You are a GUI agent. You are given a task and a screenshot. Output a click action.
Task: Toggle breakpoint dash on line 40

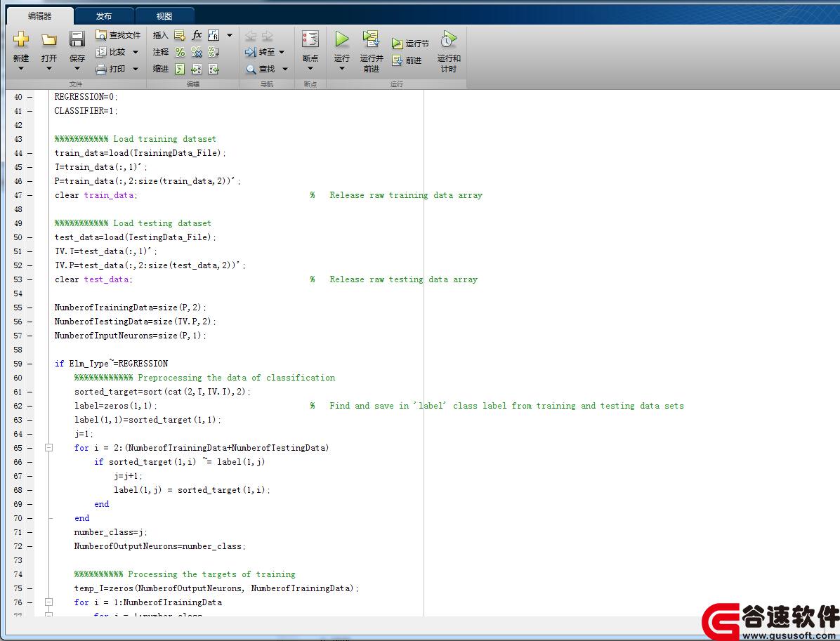pyautogui.click(x=30, y=97)
